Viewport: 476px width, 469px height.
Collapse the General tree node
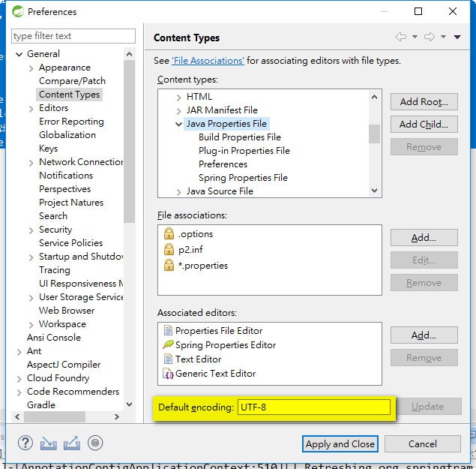coord(19,55)
